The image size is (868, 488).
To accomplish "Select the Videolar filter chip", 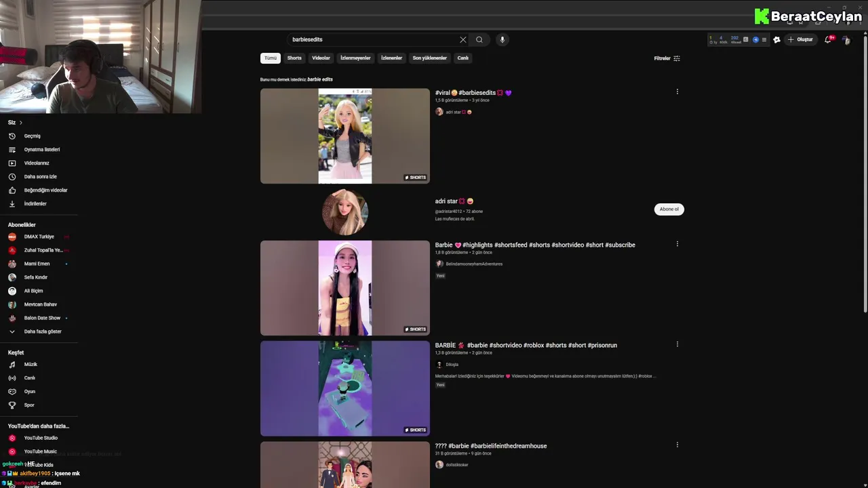I will click(321, 58).
